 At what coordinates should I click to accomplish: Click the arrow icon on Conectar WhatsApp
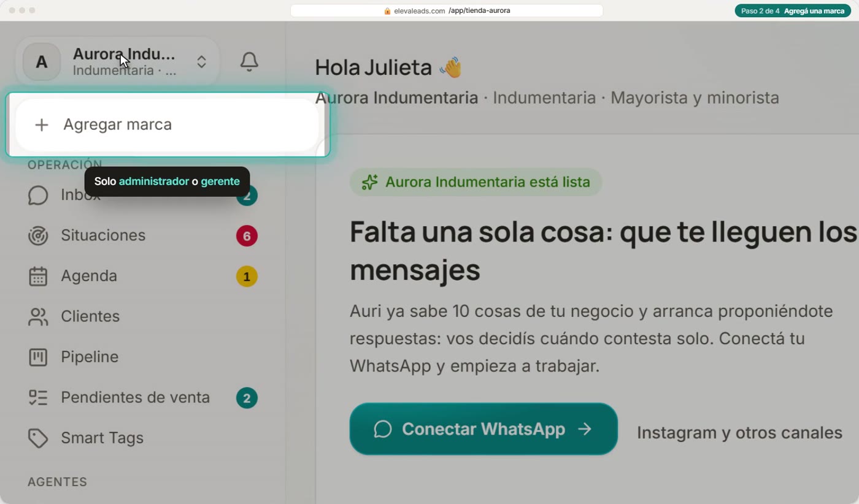click(585, 429)
